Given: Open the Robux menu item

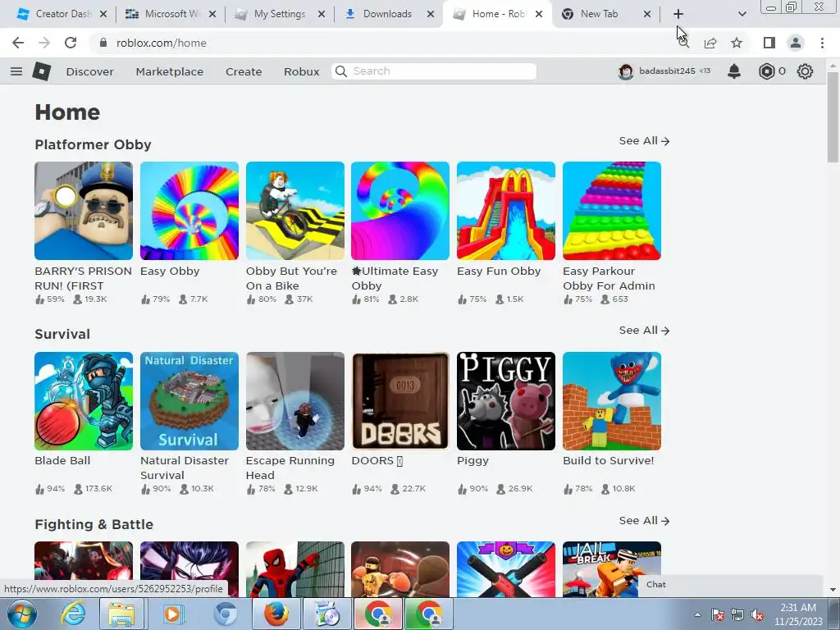Looking at the screenshot, I should (x=302, y=71).
